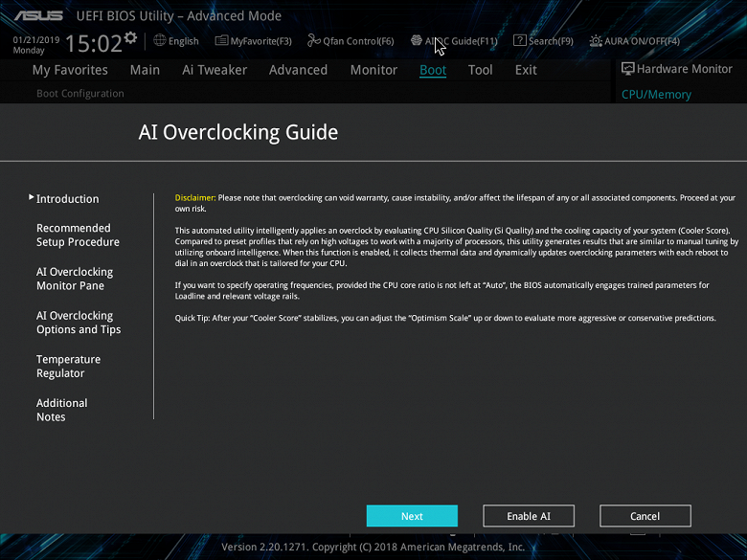The image size is (747, 560).
Task: Open the settings gear next to the clock
Action: point(130,37)
